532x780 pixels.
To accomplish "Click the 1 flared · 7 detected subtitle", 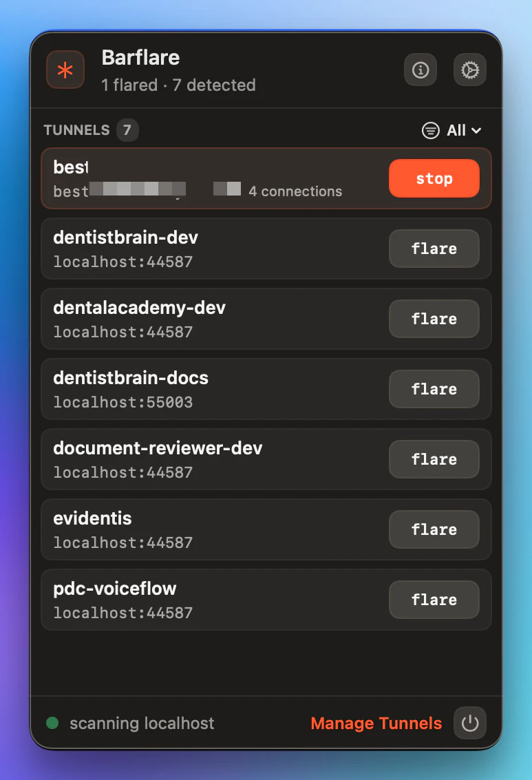I will pos(178,85).
